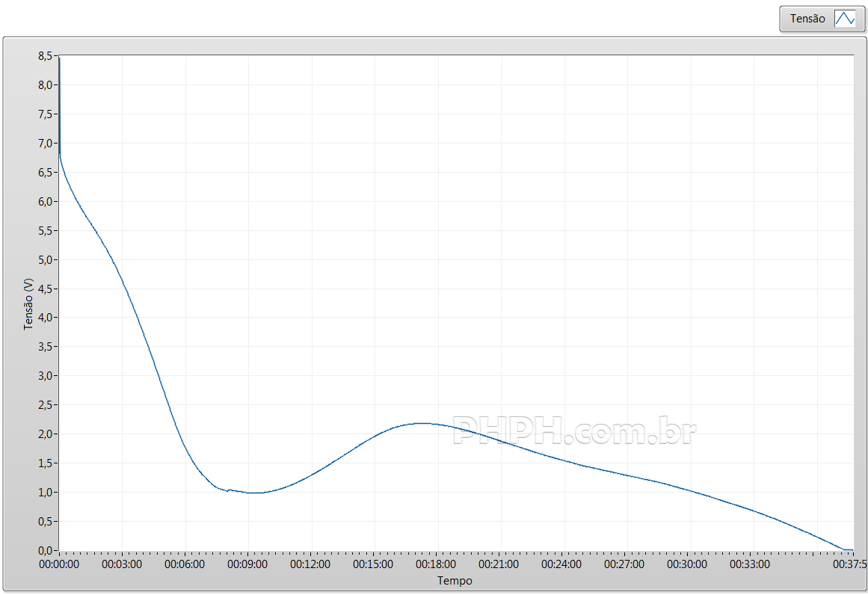Click the curve's peak near 00:18:00
The width and height of the screenshot is (868, 595).
click(x=423, y=423)
